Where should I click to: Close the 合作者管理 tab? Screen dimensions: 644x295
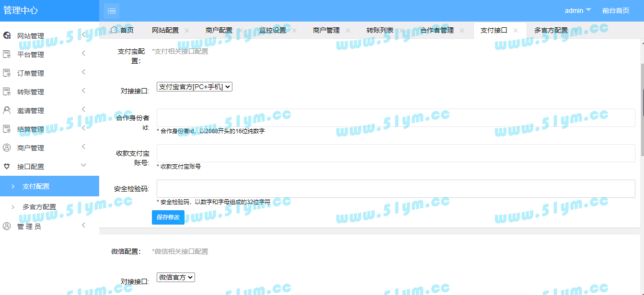(462, 30)
